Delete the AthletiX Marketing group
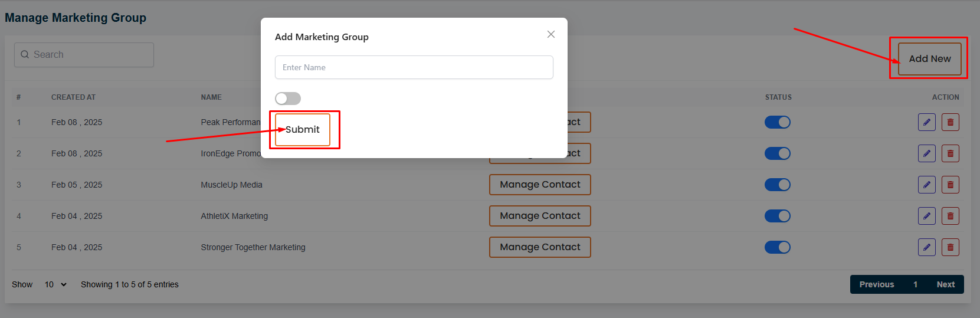 click(x=950, y=216)
